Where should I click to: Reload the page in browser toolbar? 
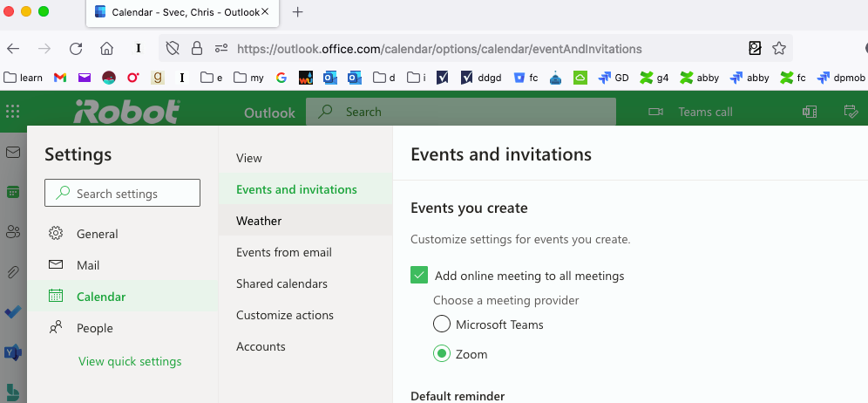pyautogui.click(x=76, y=49)
